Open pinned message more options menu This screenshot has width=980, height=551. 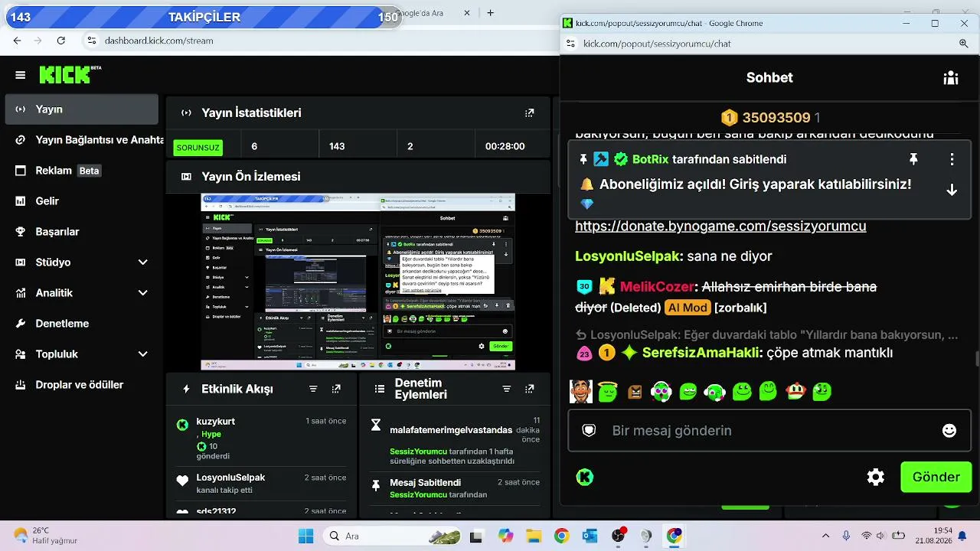[952, 159]
